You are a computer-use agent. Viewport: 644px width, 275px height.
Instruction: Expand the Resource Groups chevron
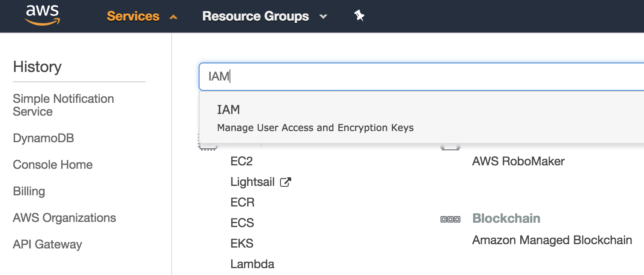coord(323,17)
